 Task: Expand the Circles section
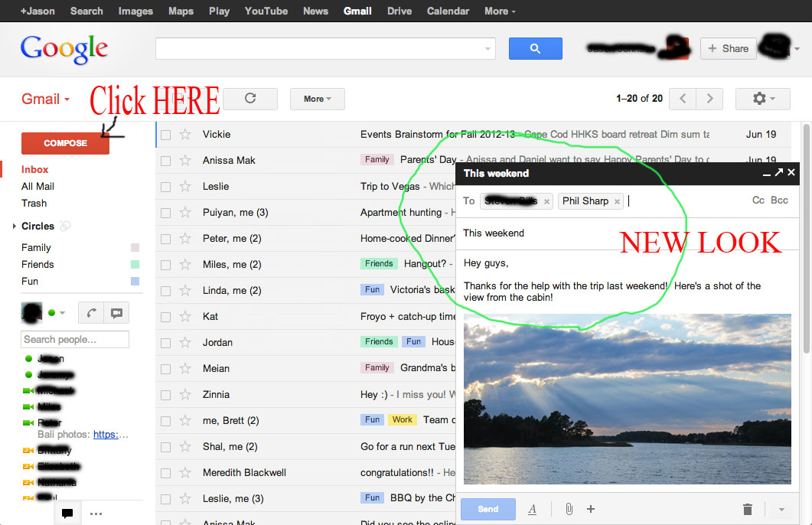coord(14,227)
